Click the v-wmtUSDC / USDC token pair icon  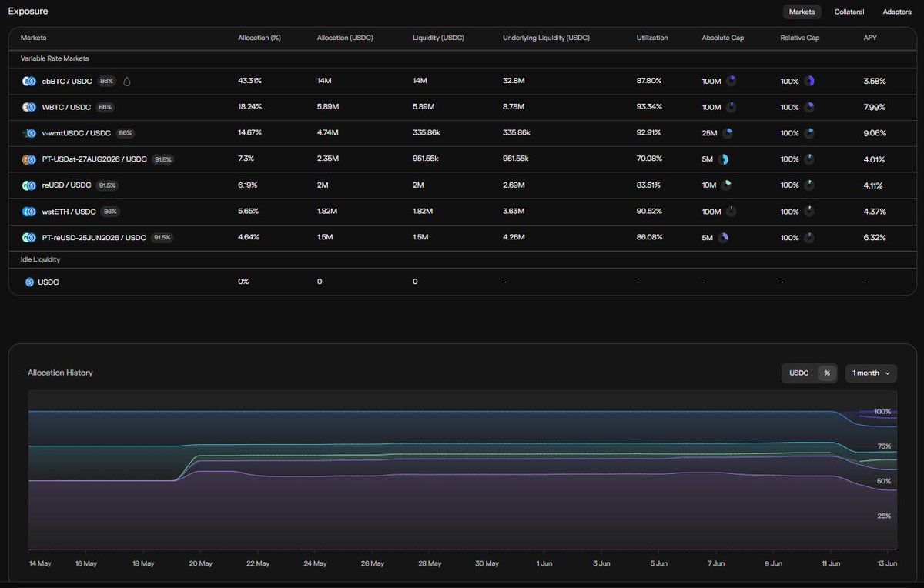(29, 133)
